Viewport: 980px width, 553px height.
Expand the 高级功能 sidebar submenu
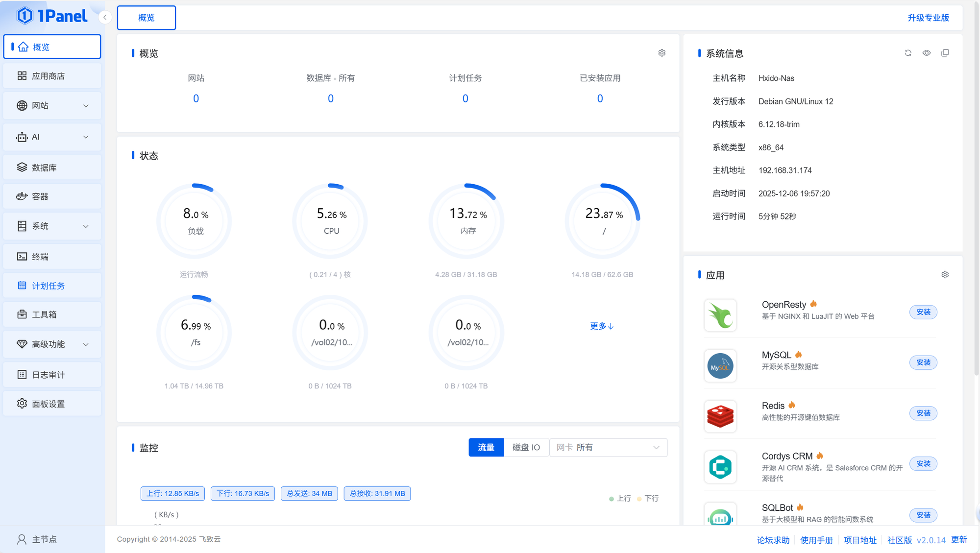(x=52, y=344)
